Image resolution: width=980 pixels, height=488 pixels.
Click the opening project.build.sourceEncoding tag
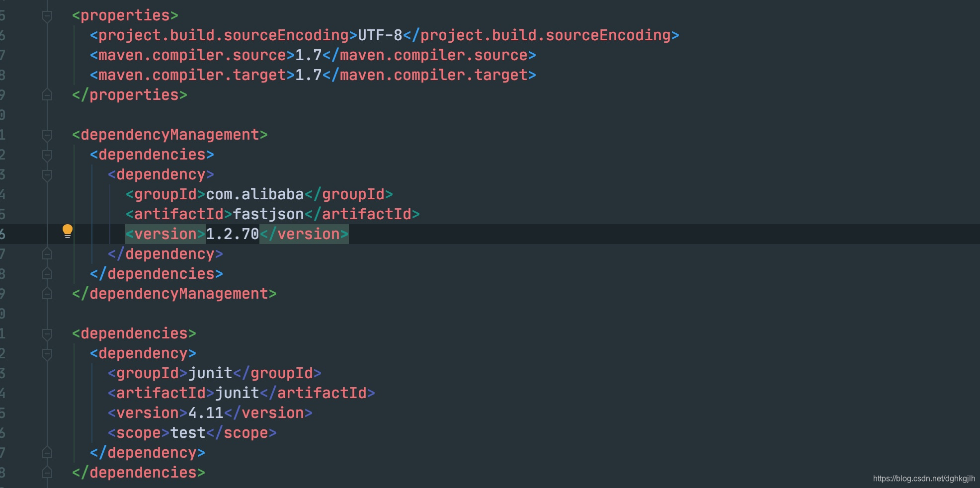pos(224,35)
